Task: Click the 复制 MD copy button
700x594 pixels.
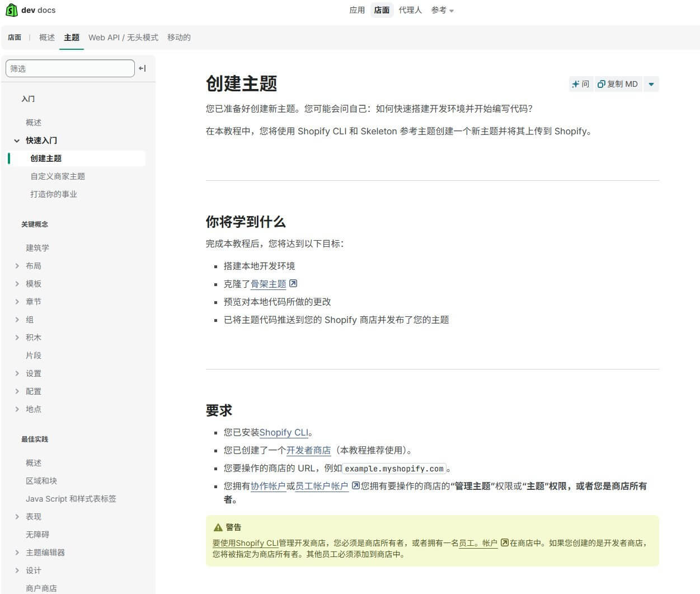Action: 618,84
